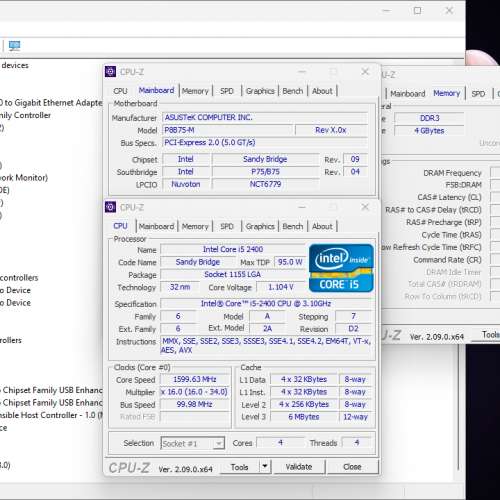This screenshot has width=500, height=500.
Task: Click the i5-2400 CPU @ 3.10GHz specification
Action: point(266,304)
